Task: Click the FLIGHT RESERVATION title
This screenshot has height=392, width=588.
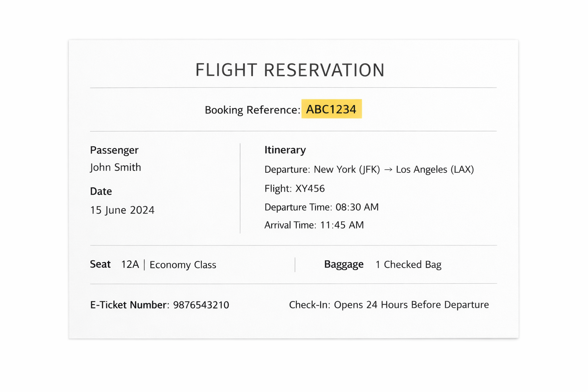Action: (290, 70)
